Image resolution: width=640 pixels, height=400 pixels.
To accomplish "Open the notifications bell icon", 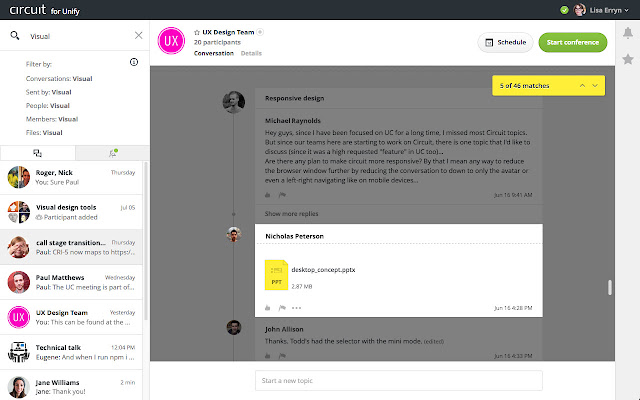I will coord(627,35).
